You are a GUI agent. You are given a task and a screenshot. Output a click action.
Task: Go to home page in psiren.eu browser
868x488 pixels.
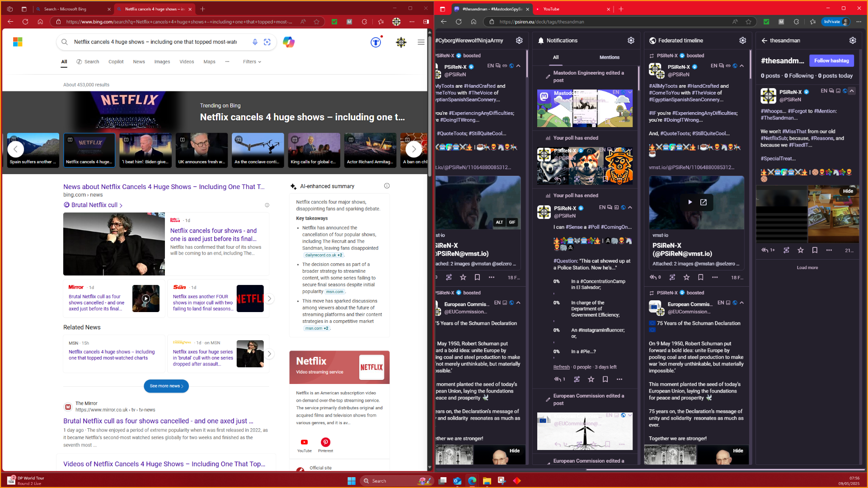coord(474,21)
